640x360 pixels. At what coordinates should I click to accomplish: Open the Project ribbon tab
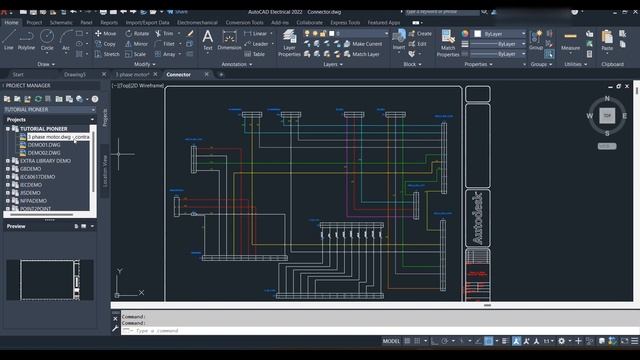pos(34,22)
